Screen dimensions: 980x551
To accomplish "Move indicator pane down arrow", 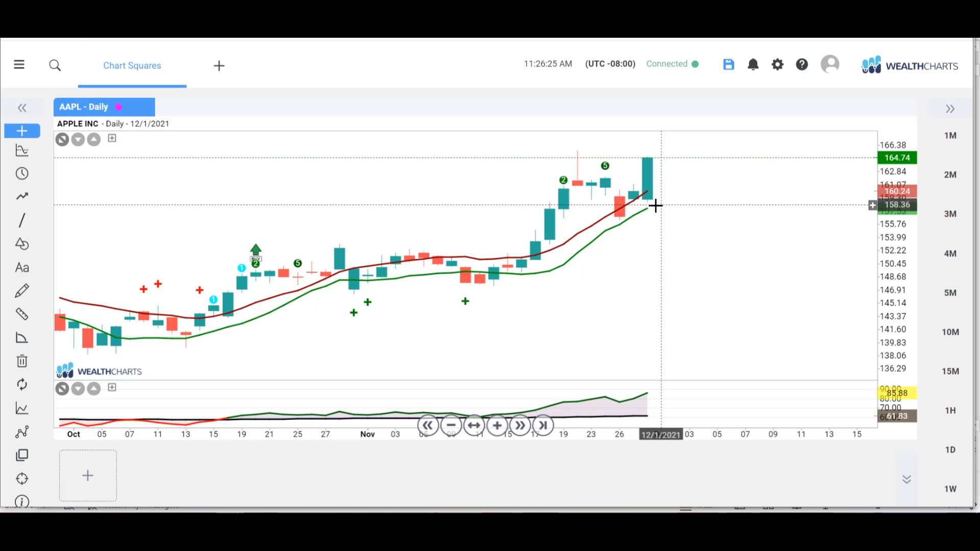I will point(78,389).
